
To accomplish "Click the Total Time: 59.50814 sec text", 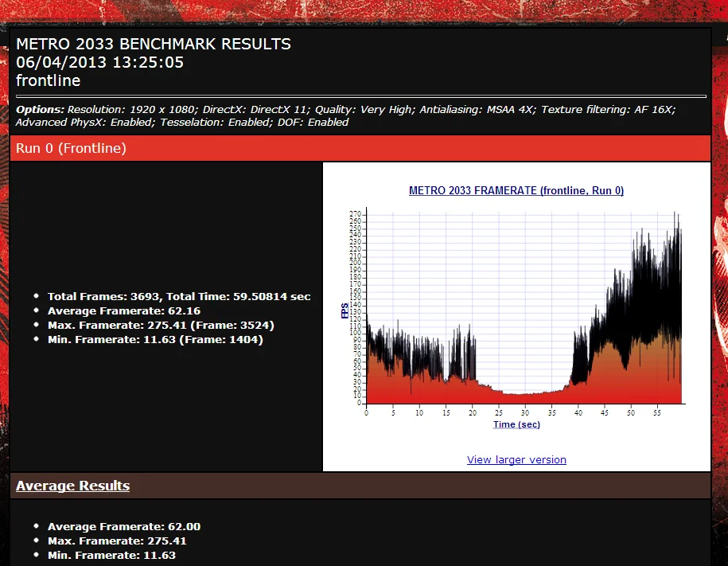I will [239, 296].
